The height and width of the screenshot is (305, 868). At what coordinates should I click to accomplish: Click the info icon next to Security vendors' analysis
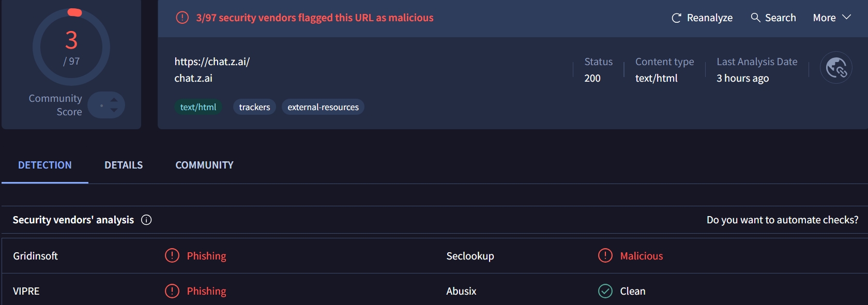click(146, 220)
